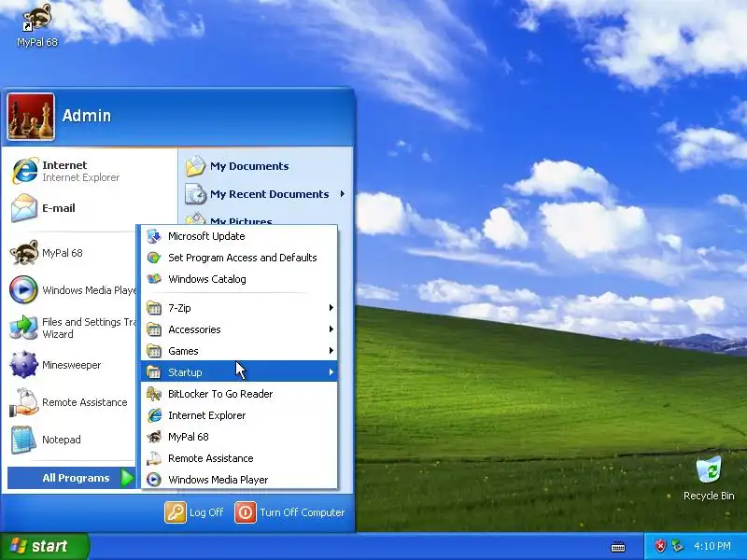747x560 pixels.
Task: Click the Windows Media Player icon in All Programs list
Action: (154, 480)
